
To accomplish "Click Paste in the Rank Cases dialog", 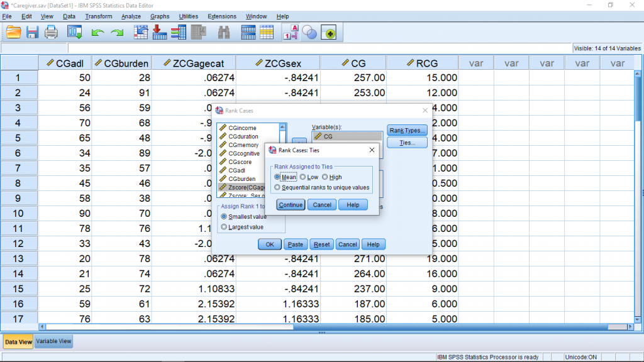I will click(x=295, y=244).
